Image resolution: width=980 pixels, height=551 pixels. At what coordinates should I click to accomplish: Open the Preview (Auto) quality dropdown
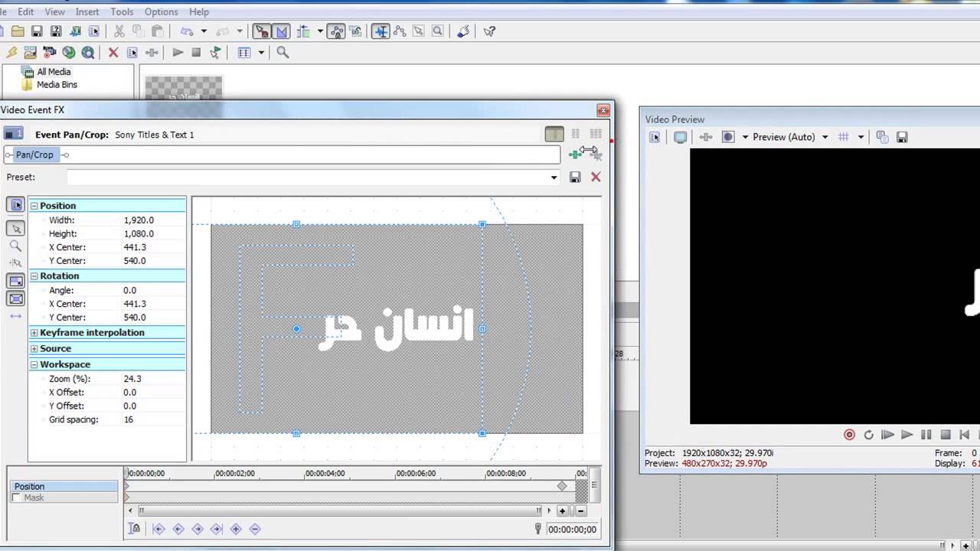click(x=825, y=137)
